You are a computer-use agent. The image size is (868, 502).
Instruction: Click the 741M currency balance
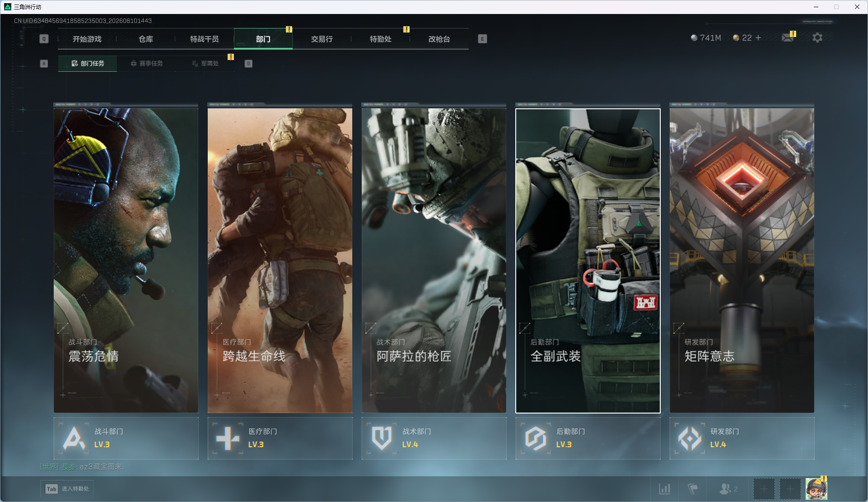point(706,38)
